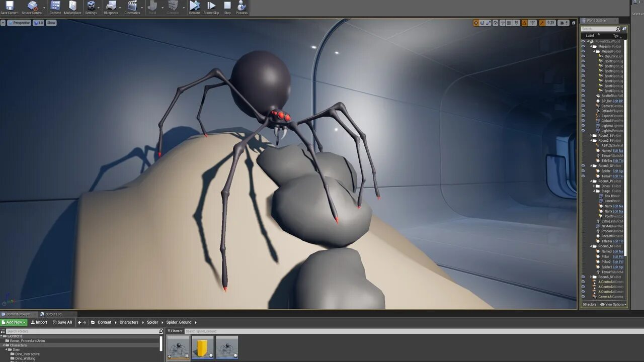The image size is (644, 362).
Task: Select Dino_Interactive folder in tree
Action: coord(27,354)
